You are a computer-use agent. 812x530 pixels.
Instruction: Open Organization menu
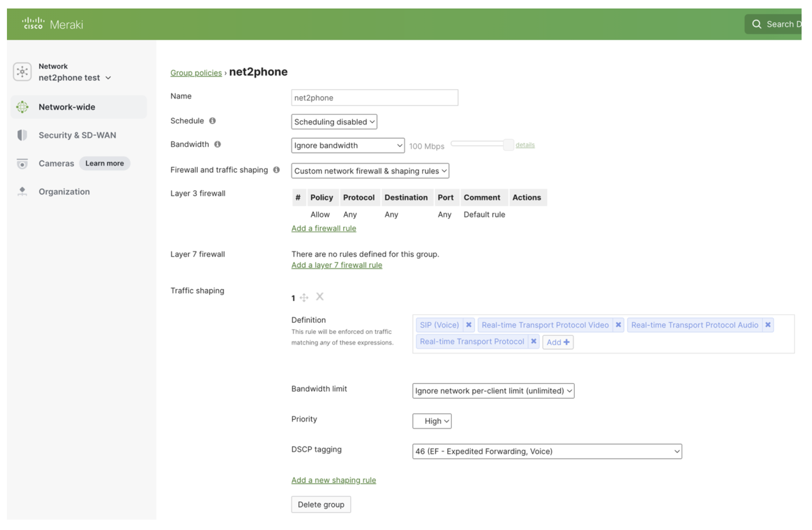click(79, 192)
